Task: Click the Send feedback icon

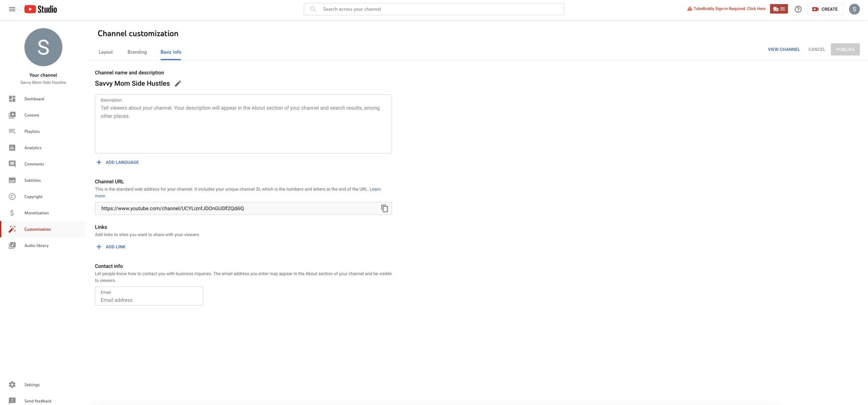Action: (12, 401)
